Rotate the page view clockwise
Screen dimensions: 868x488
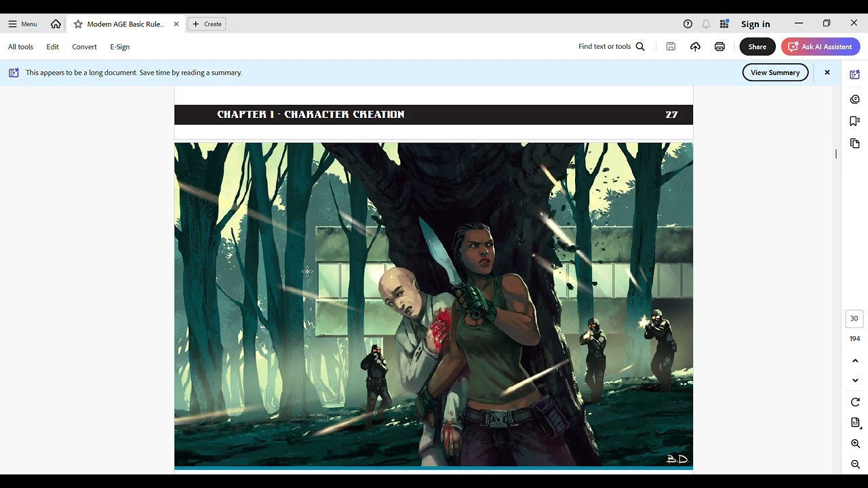pyautogui.click(x=855, y=403)
